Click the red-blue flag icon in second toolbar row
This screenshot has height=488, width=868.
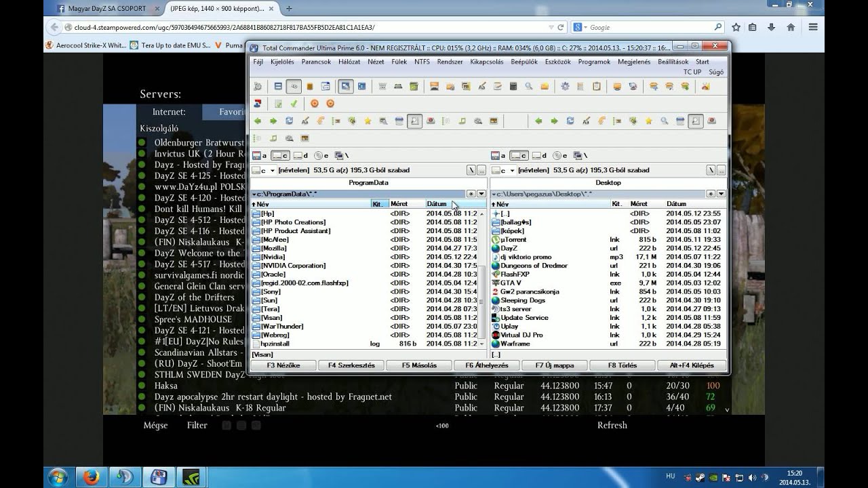point(258,104)
